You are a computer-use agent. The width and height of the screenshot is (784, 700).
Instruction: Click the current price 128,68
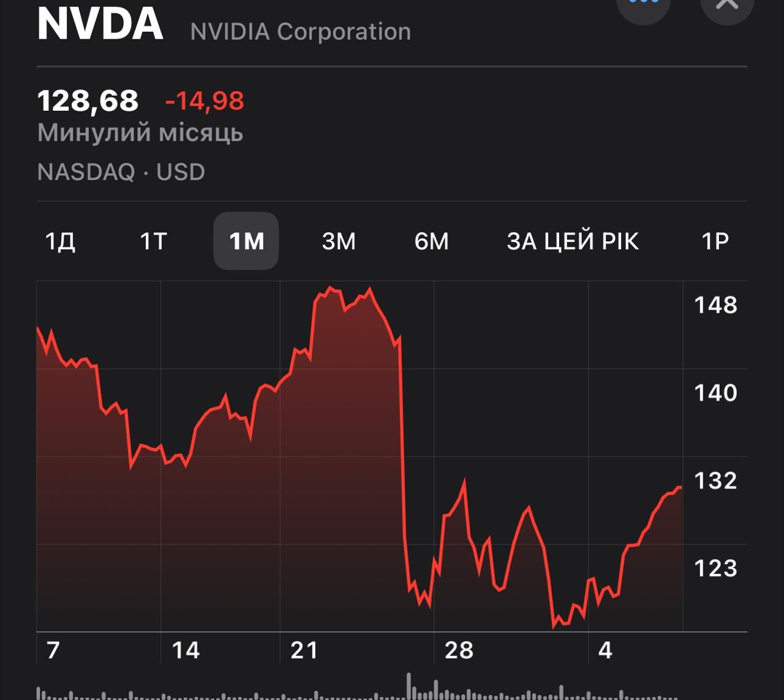click(88, 101)
